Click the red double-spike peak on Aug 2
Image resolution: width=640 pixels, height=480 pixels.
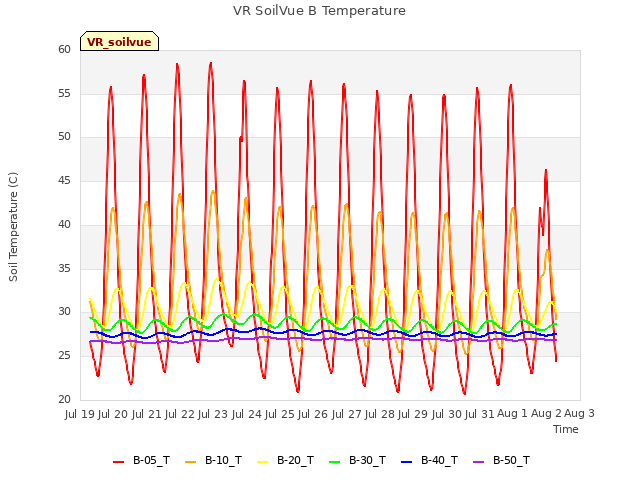[546, 170]
